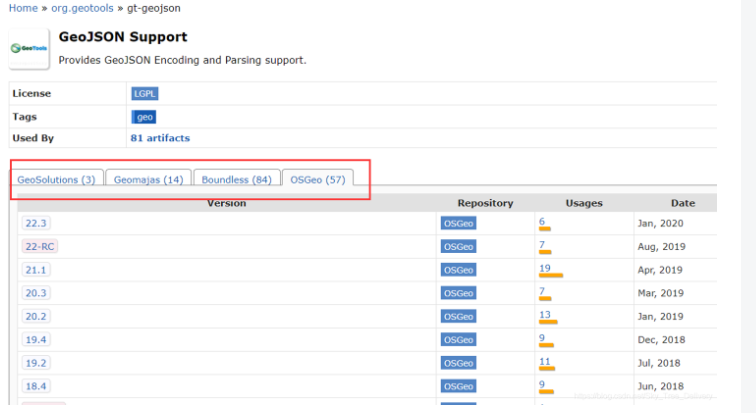The height and width of the screenshot is (413, 756).
Task: Open the 7 usages link for 20.3
Action: 542,291
